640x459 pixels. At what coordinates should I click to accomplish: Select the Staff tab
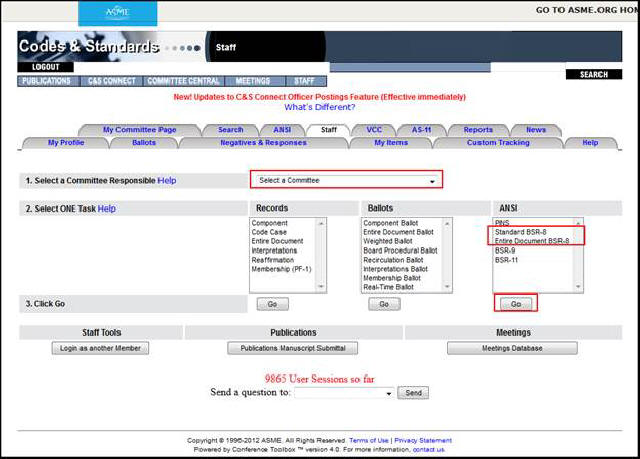pyautogui.click(x=329, y=130)
